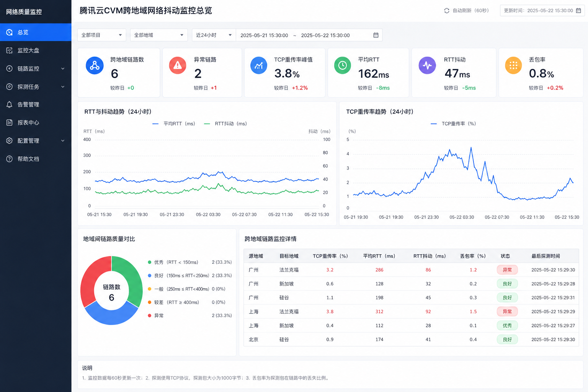Click the start date field 2025-05-21 15:30:00
Viewport: 588px width, 392px height.
click(x=264, y=35)
